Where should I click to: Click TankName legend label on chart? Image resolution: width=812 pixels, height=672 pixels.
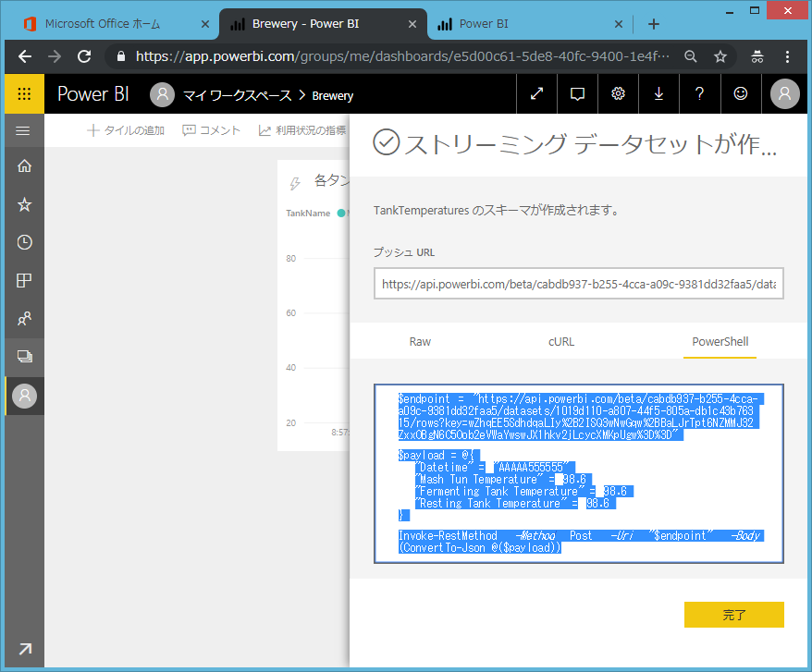(x=308, y=214)
